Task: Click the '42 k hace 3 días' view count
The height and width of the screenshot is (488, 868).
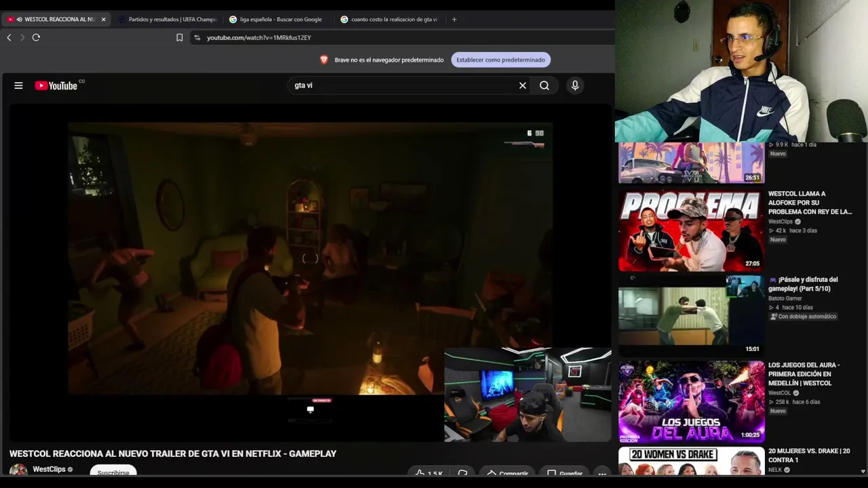Action: 793,230
